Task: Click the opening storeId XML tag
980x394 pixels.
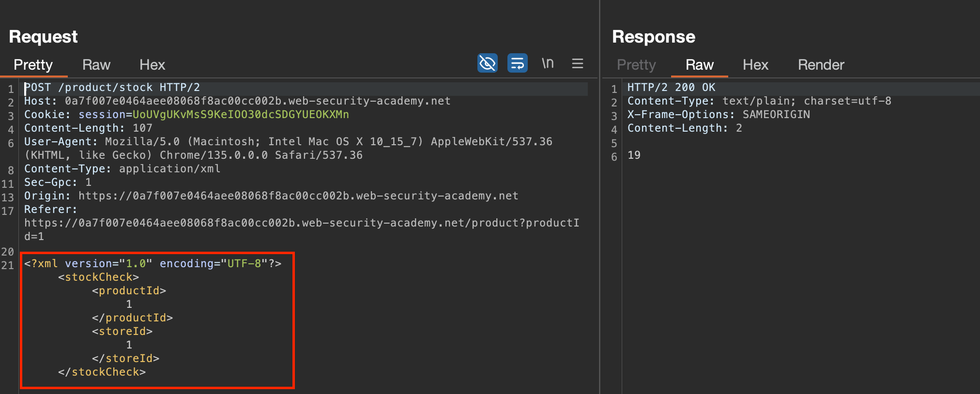Action: pos(122,332)
